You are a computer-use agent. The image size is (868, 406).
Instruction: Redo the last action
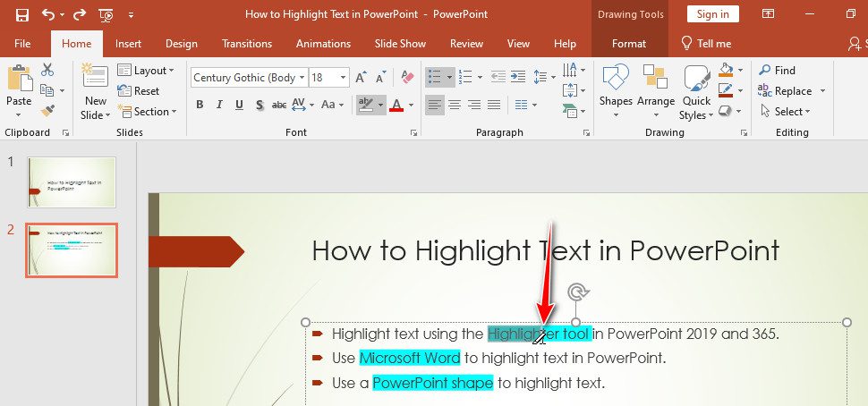(x=80, y=15)
